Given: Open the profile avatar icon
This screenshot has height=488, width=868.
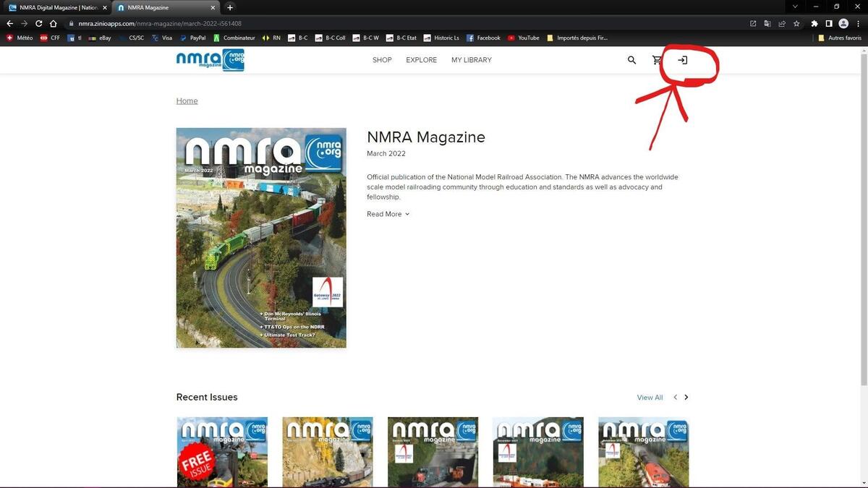Looking at the screenshot, I should tap(843, 23).
